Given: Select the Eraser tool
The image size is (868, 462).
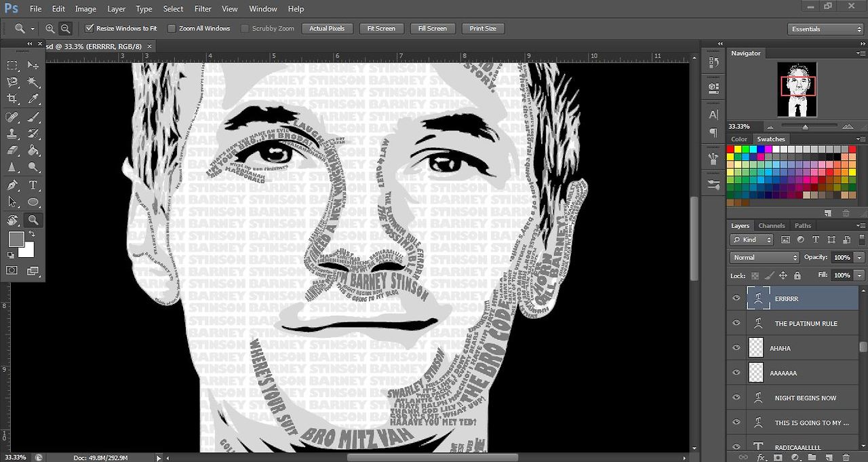Looking at the screenshot, I should pyautogui.click(x=13, y=151).
